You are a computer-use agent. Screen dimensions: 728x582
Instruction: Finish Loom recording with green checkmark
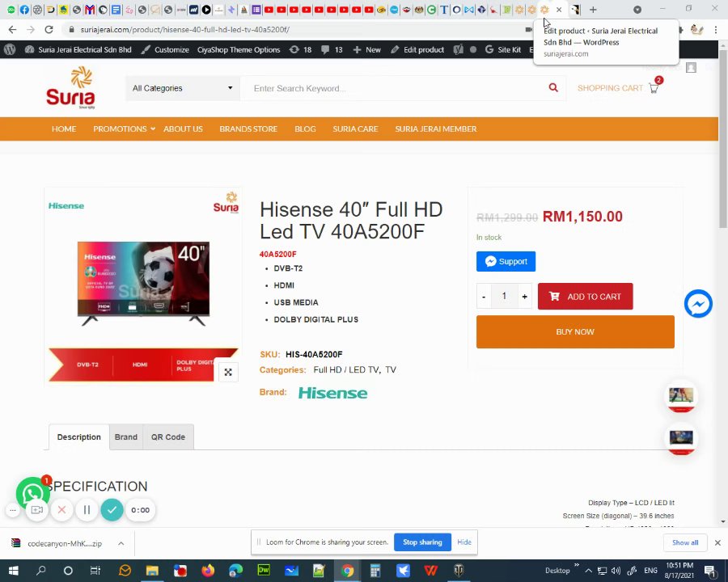point(112,510)
